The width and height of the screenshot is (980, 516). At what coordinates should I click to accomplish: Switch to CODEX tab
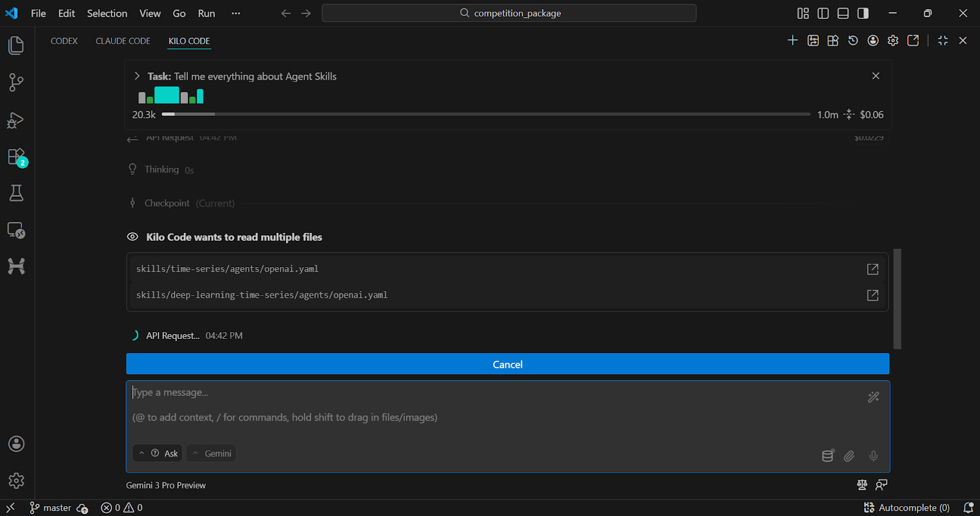(64, 41)
